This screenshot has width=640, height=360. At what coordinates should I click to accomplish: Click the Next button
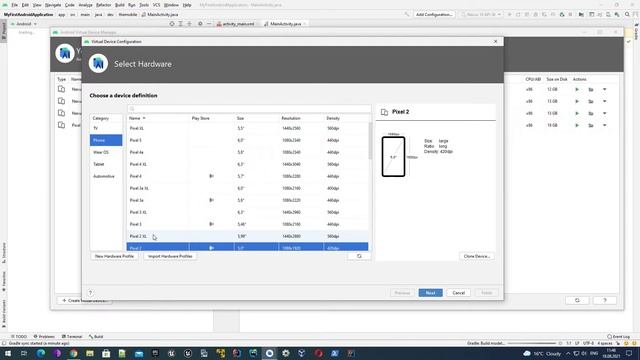(x=430, y=293)
